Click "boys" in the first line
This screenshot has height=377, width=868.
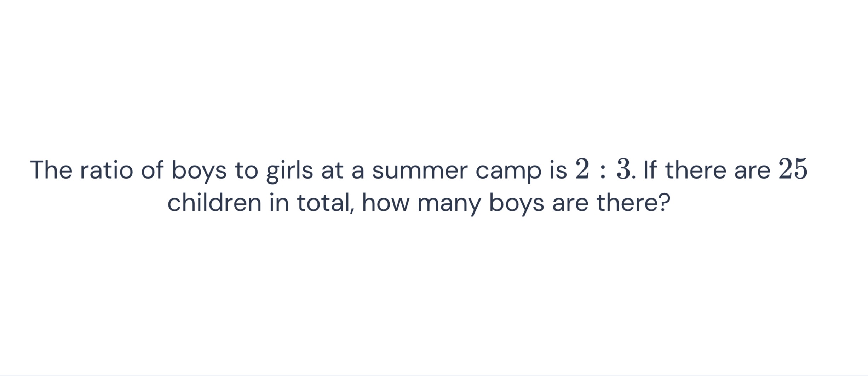tap(199, 171)
